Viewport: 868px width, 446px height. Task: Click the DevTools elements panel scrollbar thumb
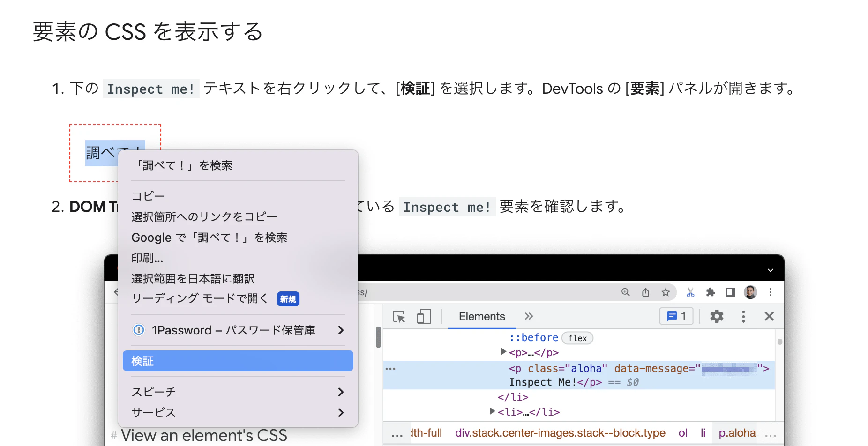tap(780, 342)
